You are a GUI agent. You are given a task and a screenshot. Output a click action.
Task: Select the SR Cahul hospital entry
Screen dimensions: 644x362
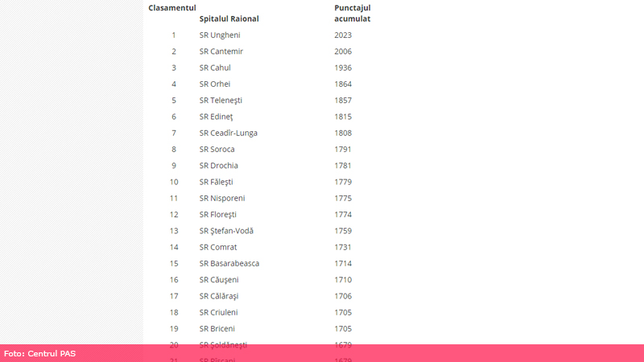215,68
